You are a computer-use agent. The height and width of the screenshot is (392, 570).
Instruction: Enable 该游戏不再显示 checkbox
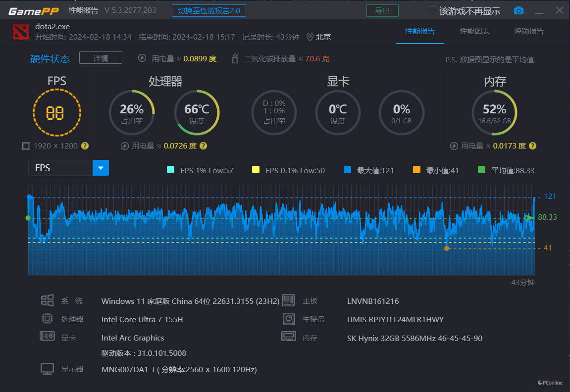[432, 11]
